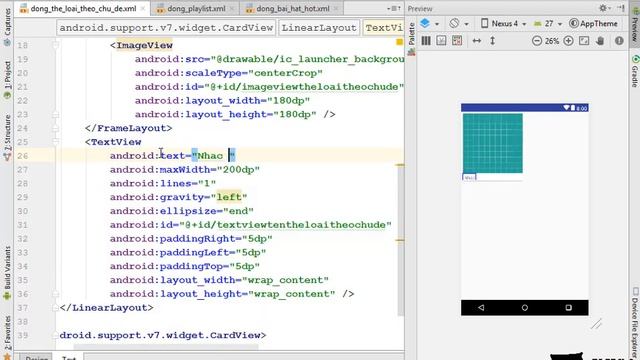Click the second view mode icon beside columns
640x360 pixels.
[441, 41]
